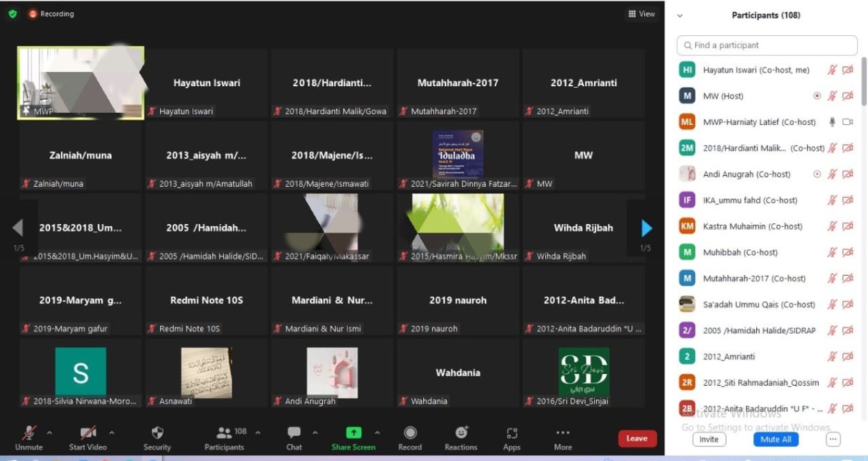Toggle the Record button
Screen dimensions: 868x461
pyautogui.click(x=410, y=437)
